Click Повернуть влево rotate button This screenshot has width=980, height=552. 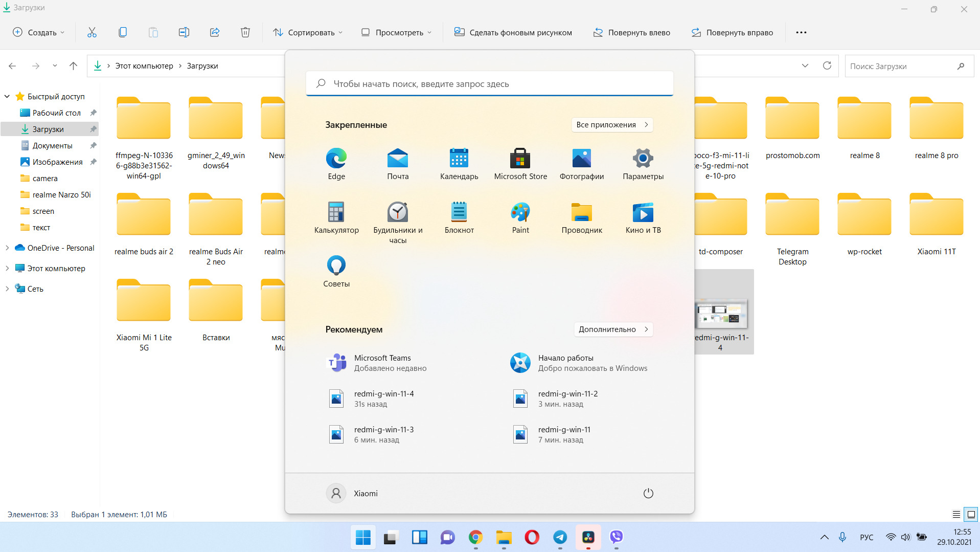[632, 32]
